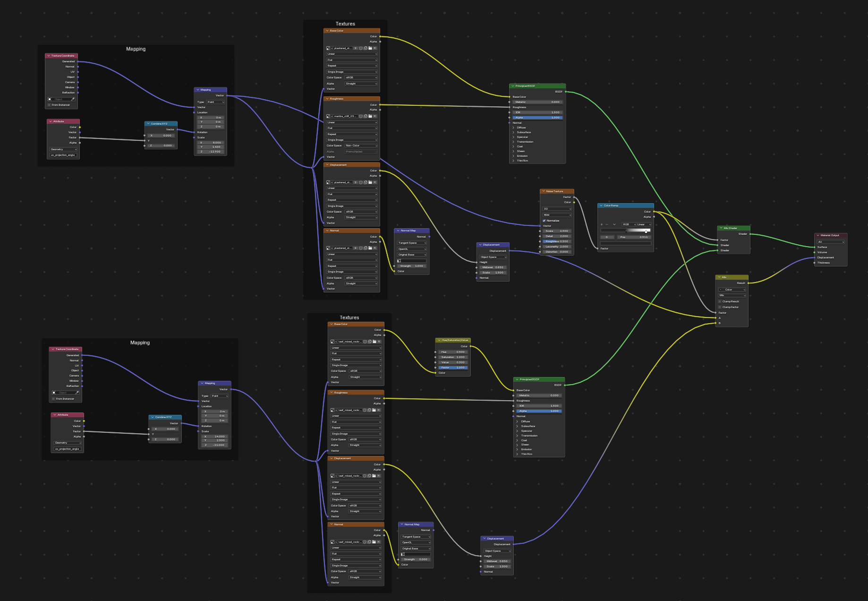
Task: Collapse the Material Output node
Action: tap(818, 235)
